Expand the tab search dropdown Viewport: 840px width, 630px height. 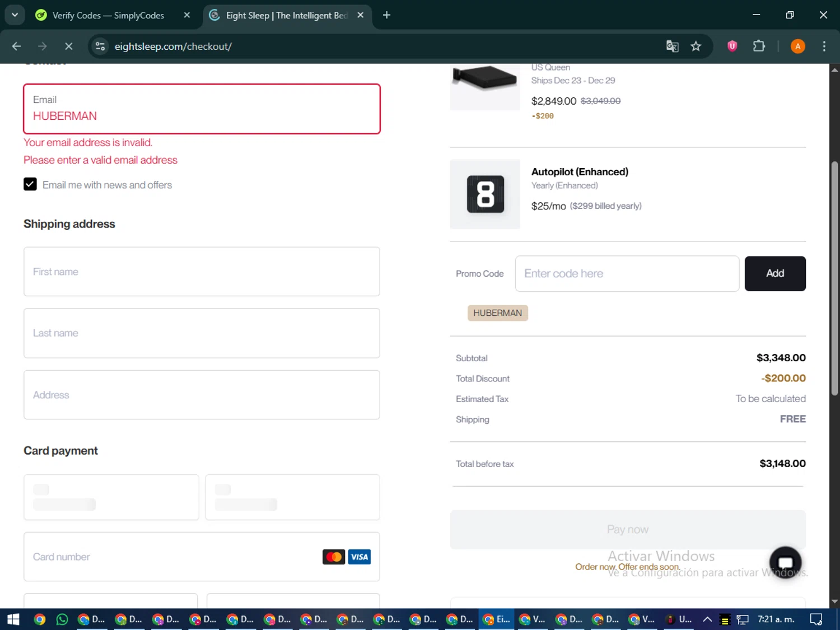coord(15,15)
